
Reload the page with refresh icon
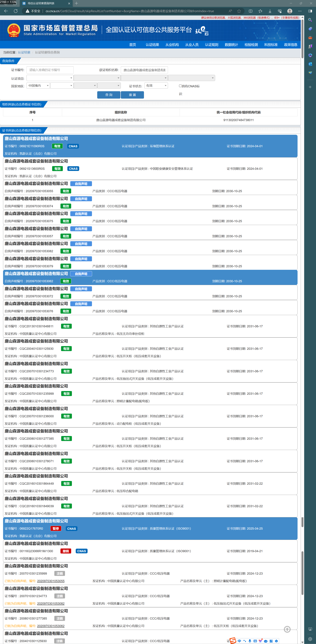coord(16,11)
